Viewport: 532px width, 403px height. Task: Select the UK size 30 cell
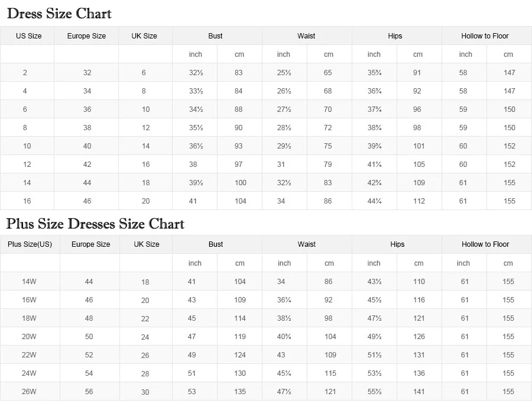click(x=145, y=392)
